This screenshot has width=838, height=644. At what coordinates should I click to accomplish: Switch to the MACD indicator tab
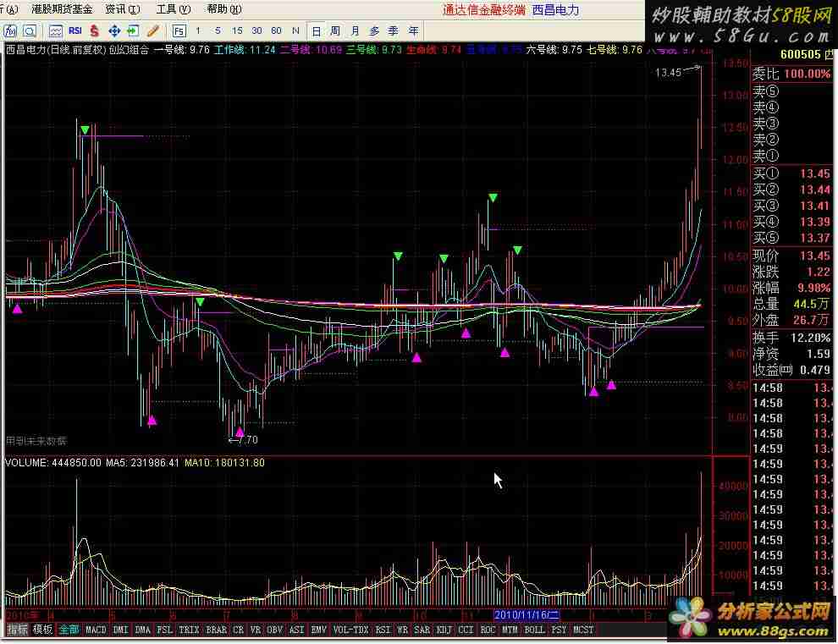pyautogui.click(x=96, y=630)
